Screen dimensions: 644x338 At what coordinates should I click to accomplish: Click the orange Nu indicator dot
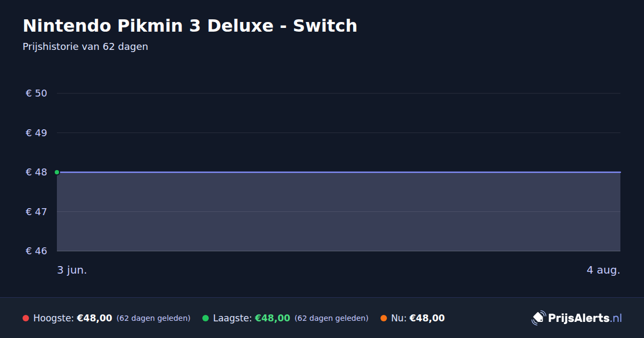pos(384,318)
